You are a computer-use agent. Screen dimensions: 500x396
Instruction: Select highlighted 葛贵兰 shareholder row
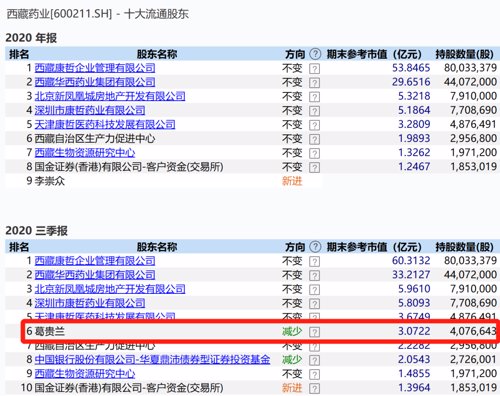pos(261,331)
